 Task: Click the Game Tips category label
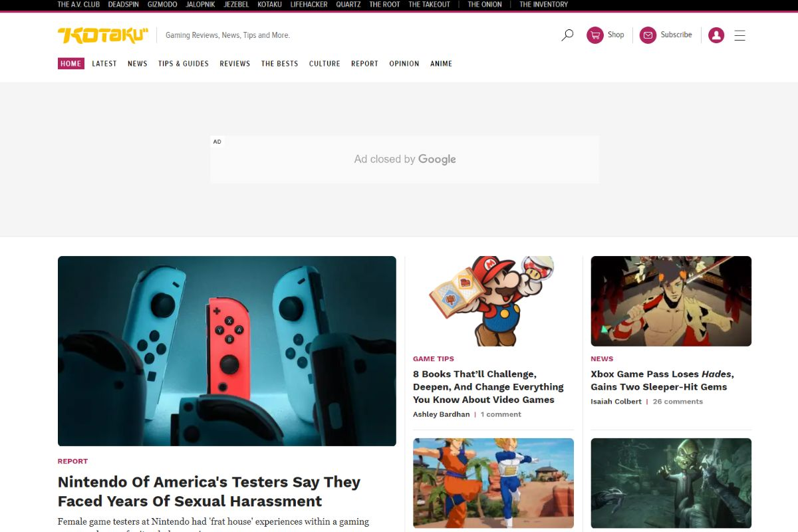click(x=434, y=358)
